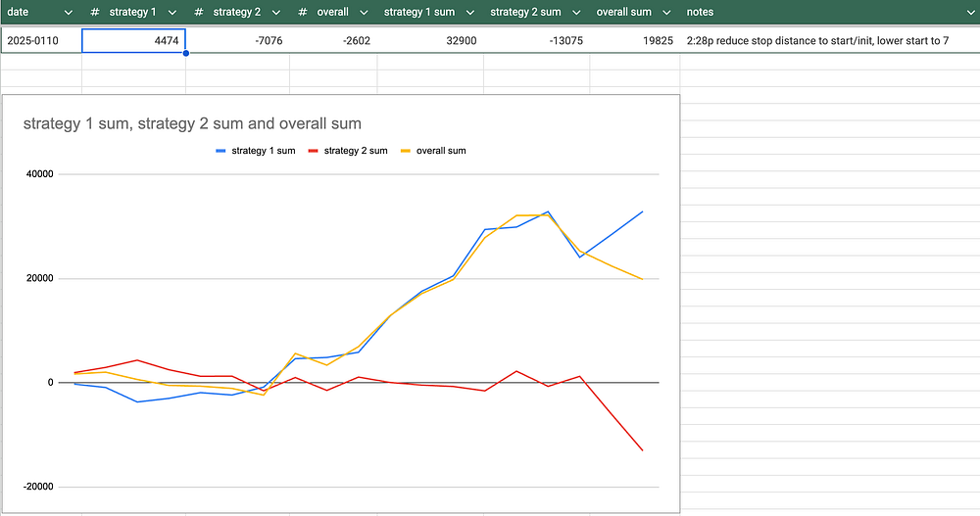Click the number-type icon beside strategy 1 header
The height and width of the screenshot is (516, 980).
tap(95, 12)
